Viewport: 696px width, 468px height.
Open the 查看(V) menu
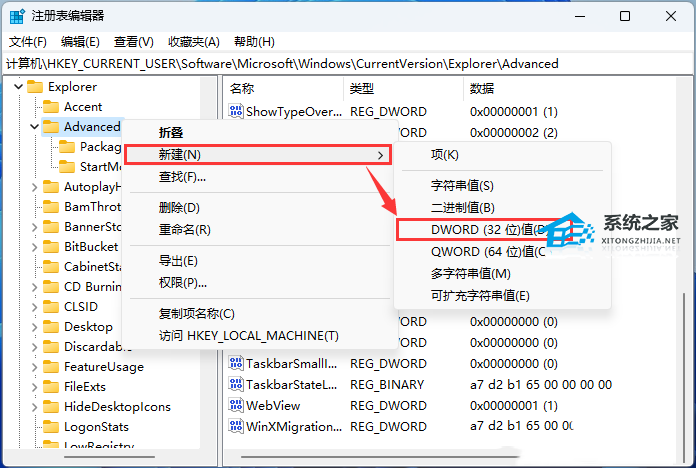(x=134, y=42)
